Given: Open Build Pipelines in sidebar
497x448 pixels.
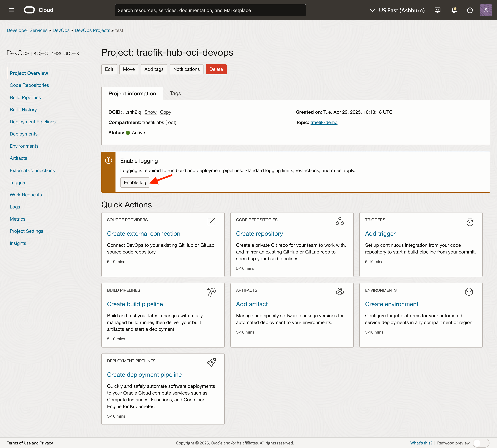Looking at the screenshot, I should [25, 97].
